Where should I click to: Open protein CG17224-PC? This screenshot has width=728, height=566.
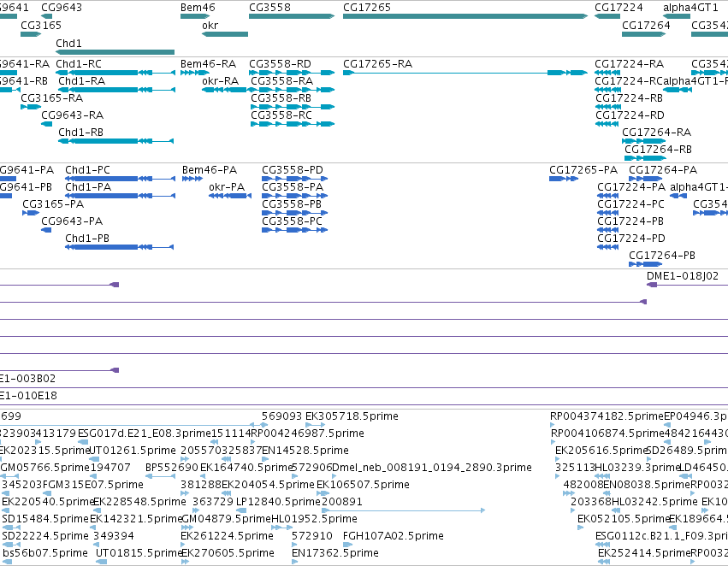(631, 204)
